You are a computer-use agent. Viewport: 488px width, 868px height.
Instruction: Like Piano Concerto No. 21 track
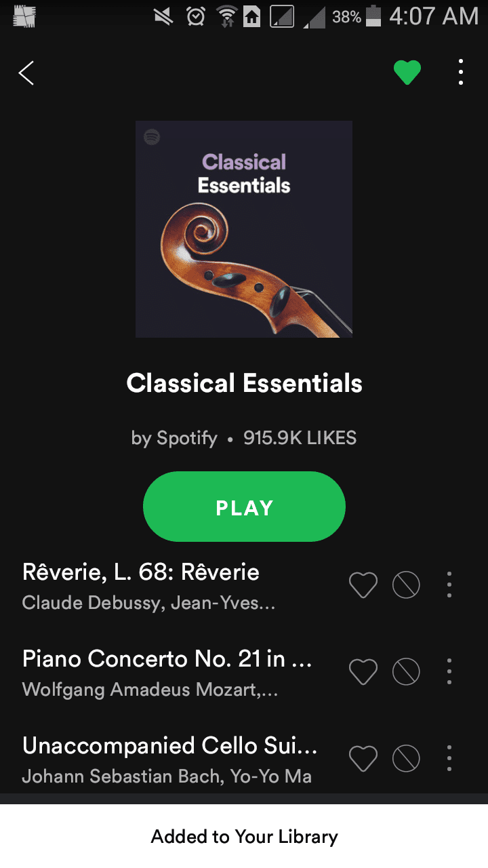click(x=363, y=671)
